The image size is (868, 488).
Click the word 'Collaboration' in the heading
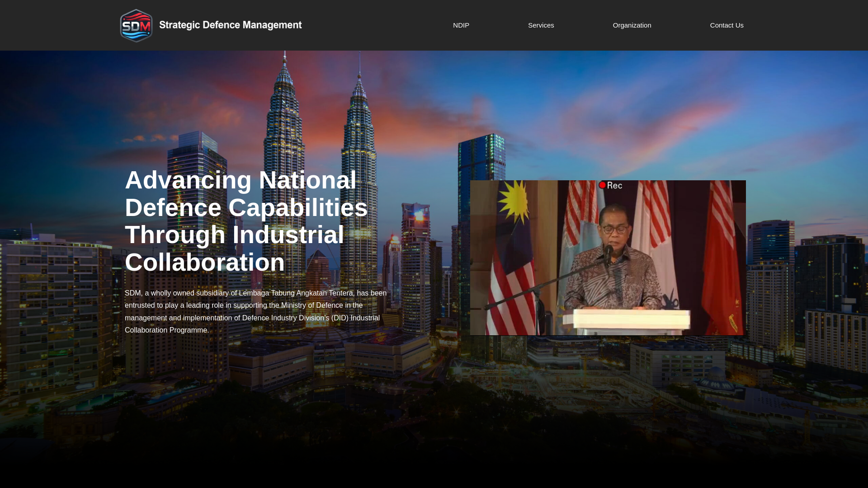pos(205,263)
